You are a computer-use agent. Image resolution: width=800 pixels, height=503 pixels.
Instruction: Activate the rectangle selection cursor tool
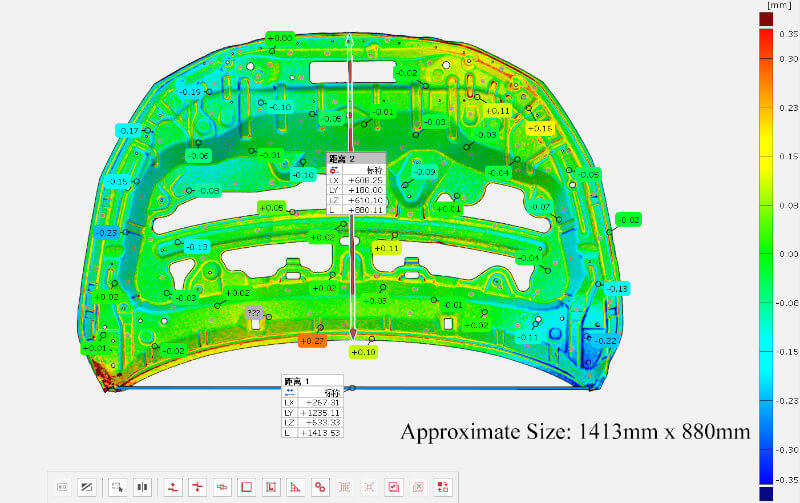[x=118, y=487]
